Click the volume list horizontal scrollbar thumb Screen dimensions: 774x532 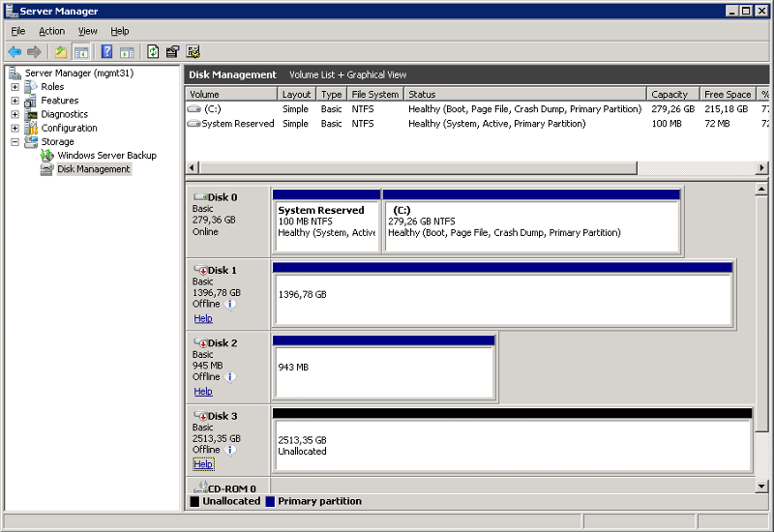[x=419, y=167]
